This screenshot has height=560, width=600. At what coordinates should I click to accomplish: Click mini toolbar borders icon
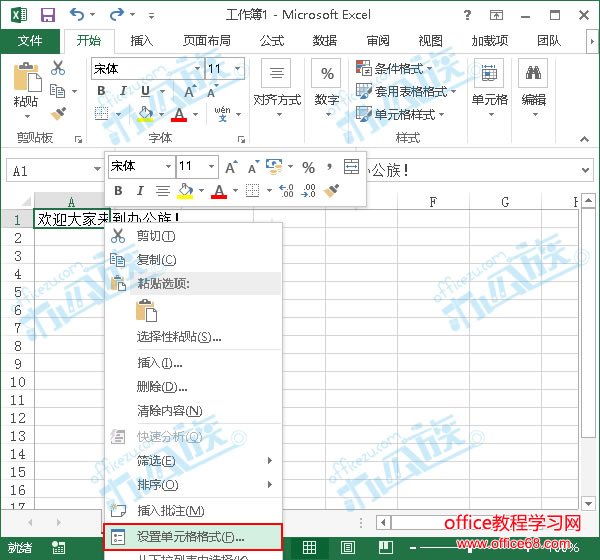[x=253, y=190]
